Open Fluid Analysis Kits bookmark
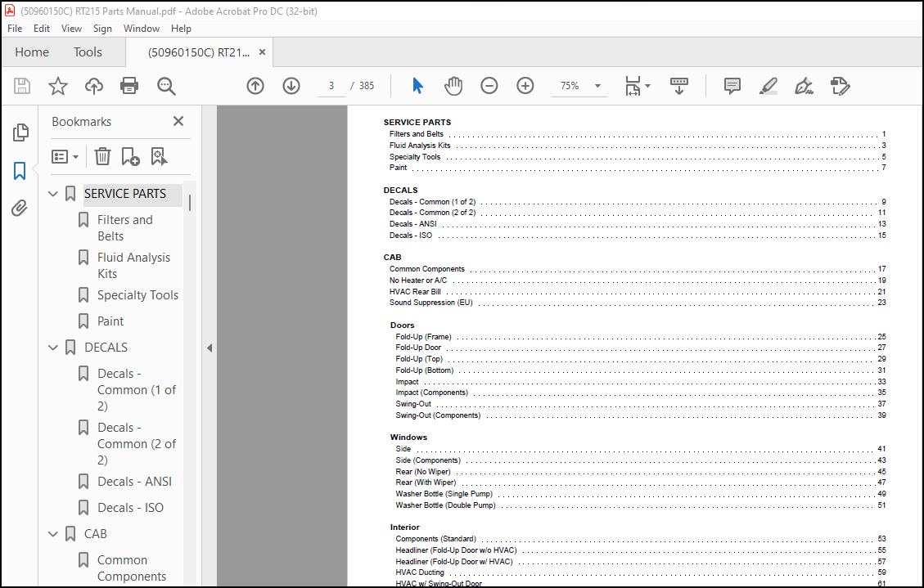The height and width of the screenshot is (588, 924). pos(133,266)
